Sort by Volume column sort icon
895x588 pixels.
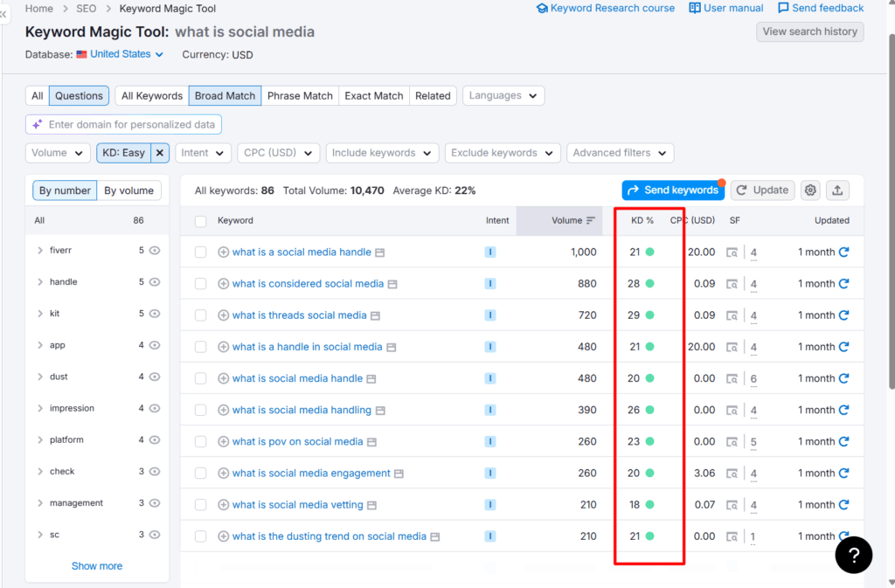591,220
